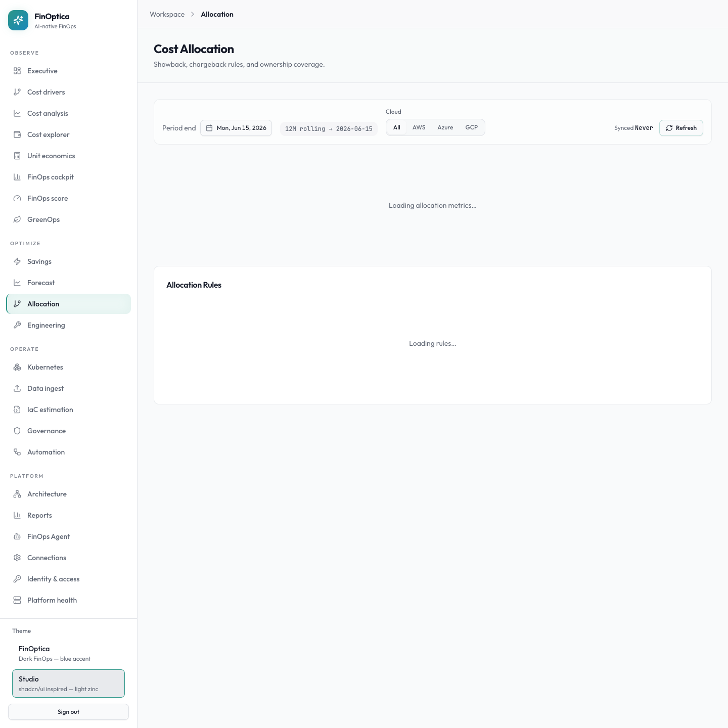This screenshot has height=728, width=728.
Task: Click the Synced Never status text
Action: (633, 128)
